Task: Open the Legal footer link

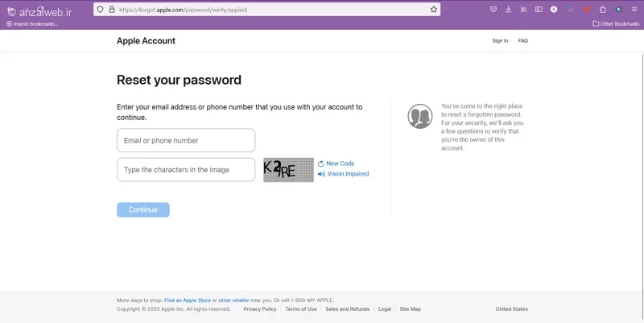Action: click(x=385, y=309)
